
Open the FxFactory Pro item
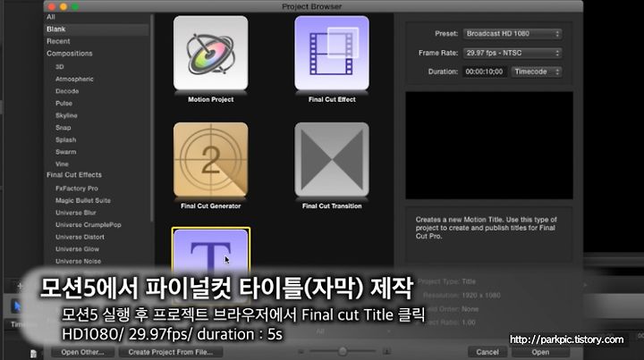pyautogui.click(x=77, y=188)
